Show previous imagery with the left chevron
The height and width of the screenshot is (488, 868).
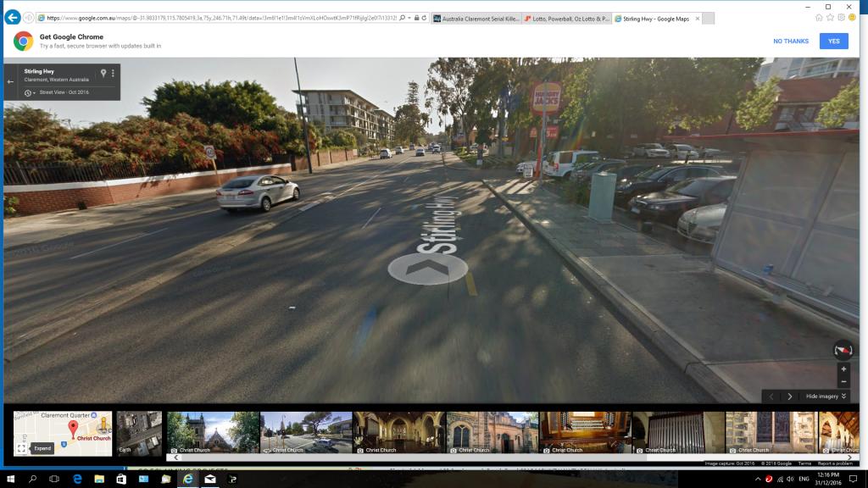click(771, 396)
